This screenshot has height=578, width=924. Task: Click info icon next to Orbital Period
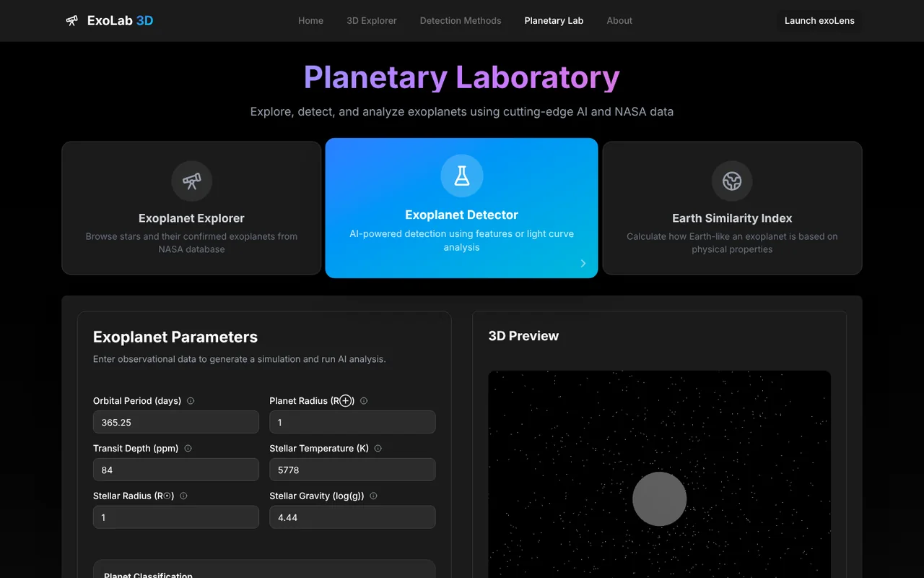191,401
